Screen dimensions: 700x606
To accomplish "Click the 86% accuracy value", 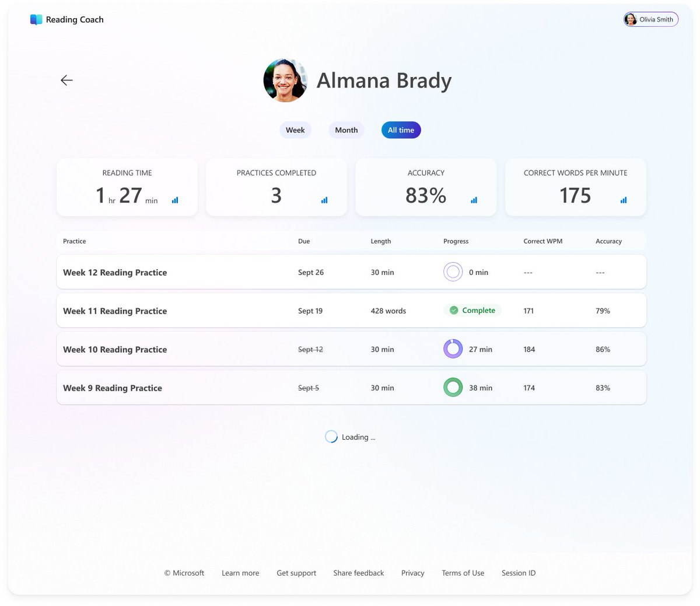I will point(603,349).
